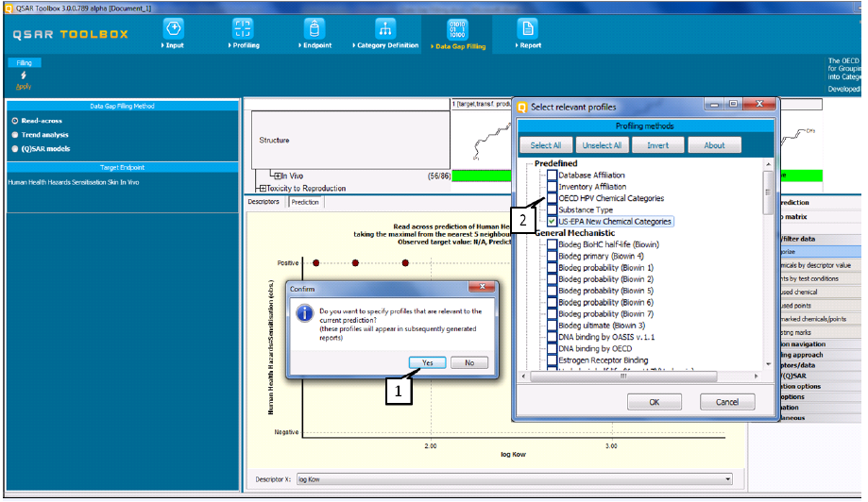868x502 pixels.
Task: Click the Structure row header cell
Action: pyautogui.click(x=350, y=140)
